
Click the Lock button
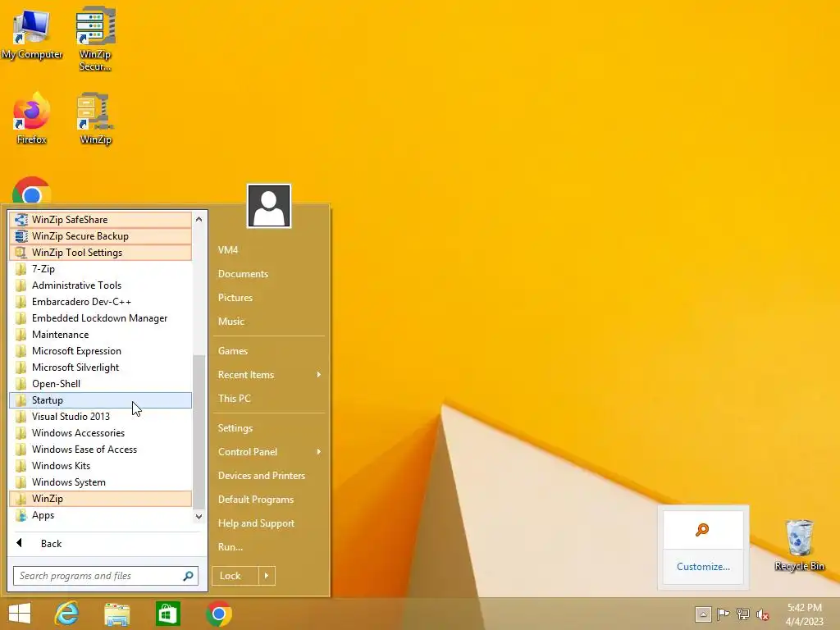point(235,576)
